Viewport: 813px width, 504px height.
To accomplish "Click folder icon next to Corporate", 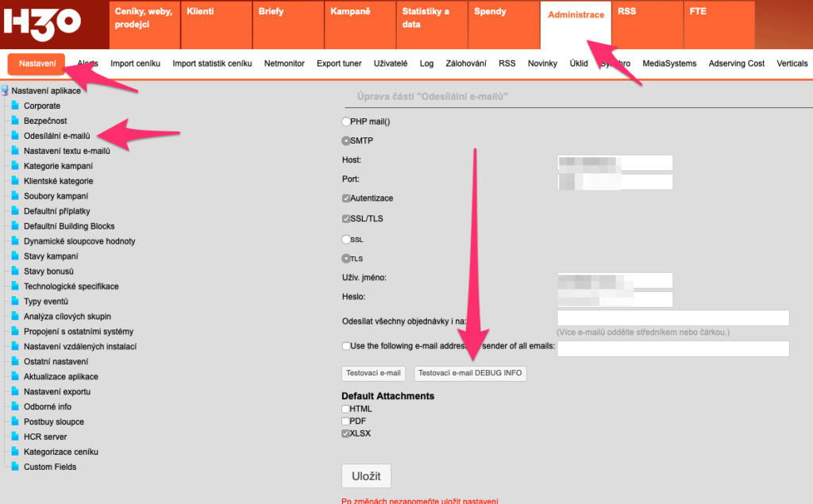I will pos(14,106).
